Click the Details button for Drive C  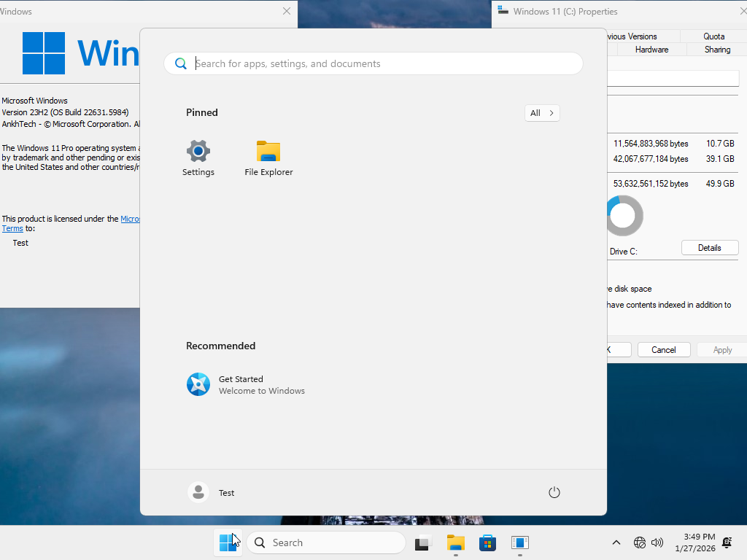tap(709, 247)
